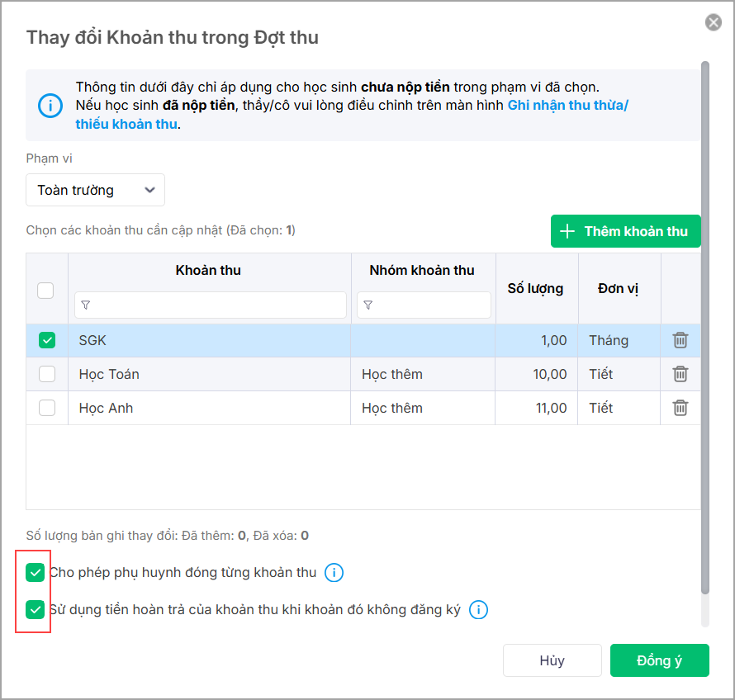Uncheck the SGK row checkbox
The image size is (735, 700).
(47, 340)
